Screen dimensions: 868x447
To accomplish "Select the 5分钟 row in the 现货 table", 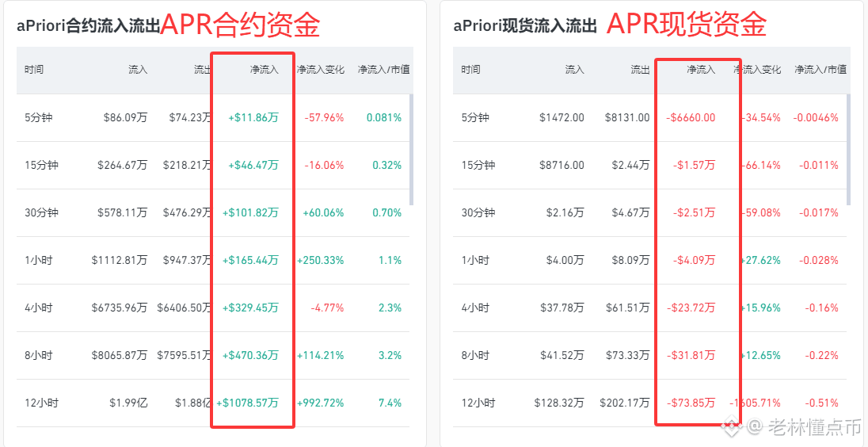I will coord(650,117).
